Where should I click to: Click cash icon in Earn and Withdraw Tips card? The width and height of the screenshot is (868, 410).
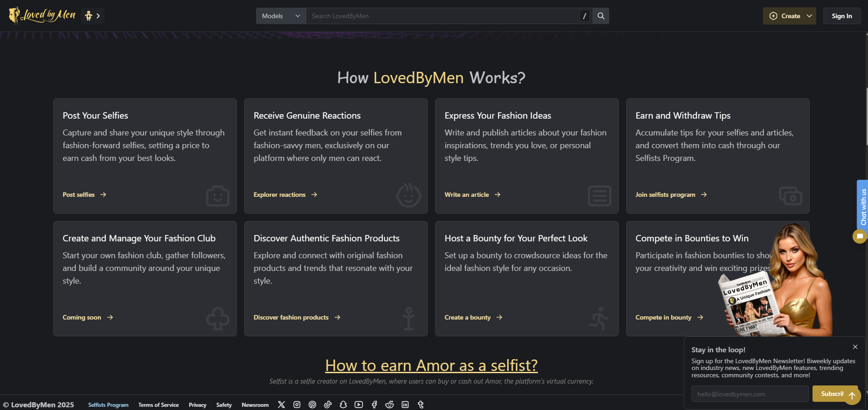click(x=791, y=196)
